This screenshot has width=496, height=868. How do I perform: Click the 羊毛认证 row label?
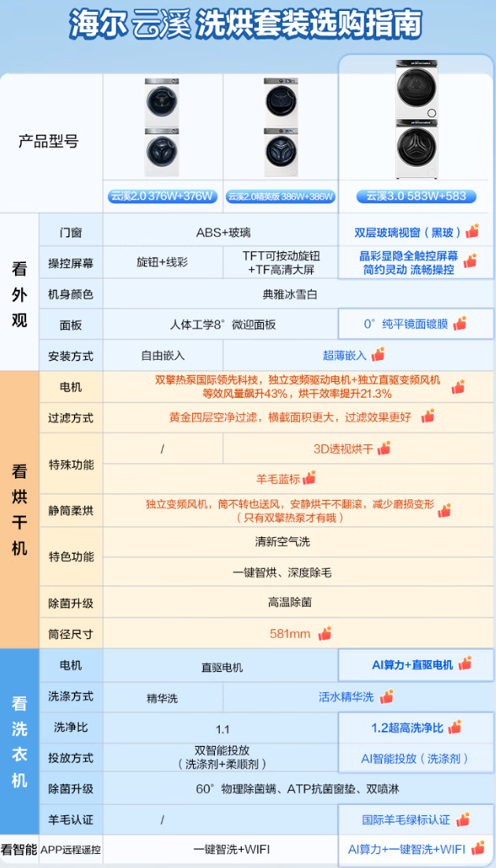pyautogui.click(x=70, y=820)
